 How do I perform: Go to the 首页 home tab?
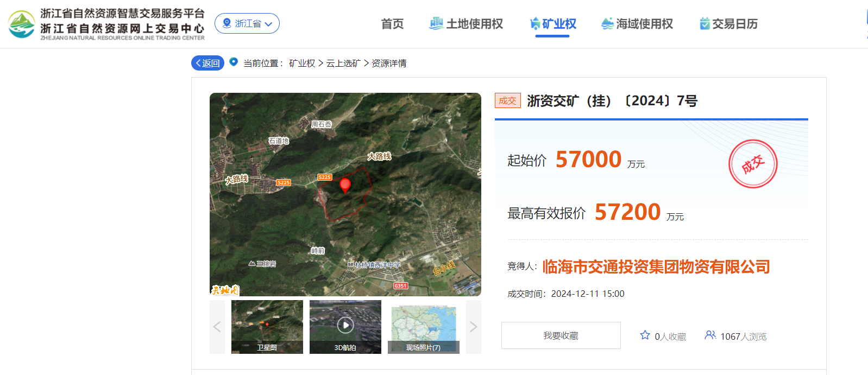click(x=392, y=24)
